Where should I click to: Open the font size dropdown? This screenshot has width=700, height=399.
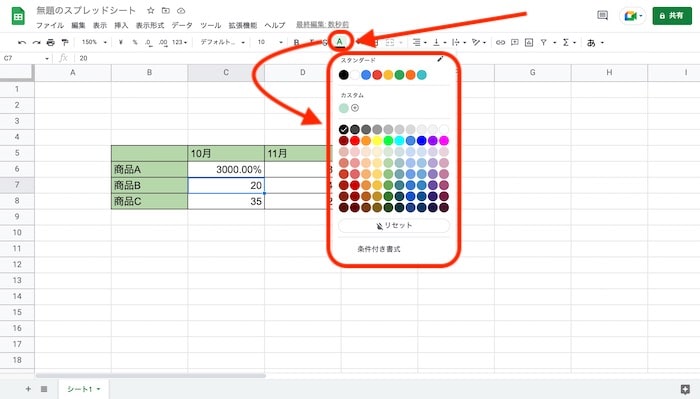(270, 42)
